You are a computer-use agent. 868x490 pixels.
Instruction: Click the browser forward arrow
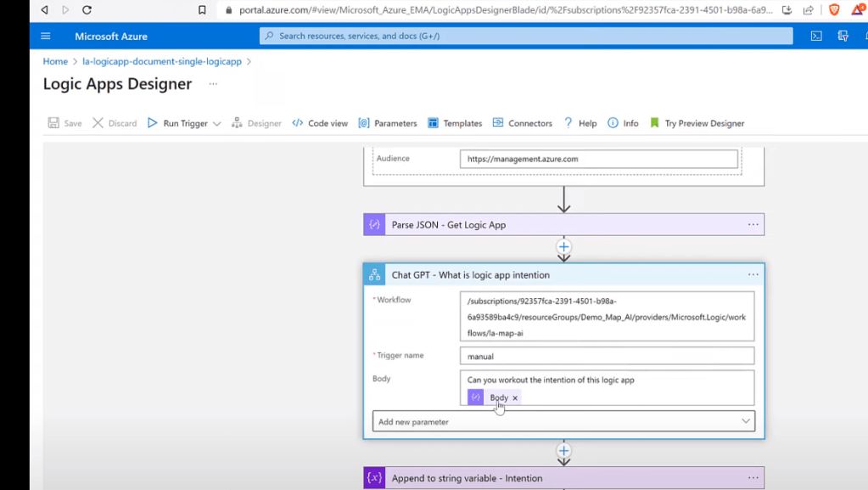tap(65, 9)
